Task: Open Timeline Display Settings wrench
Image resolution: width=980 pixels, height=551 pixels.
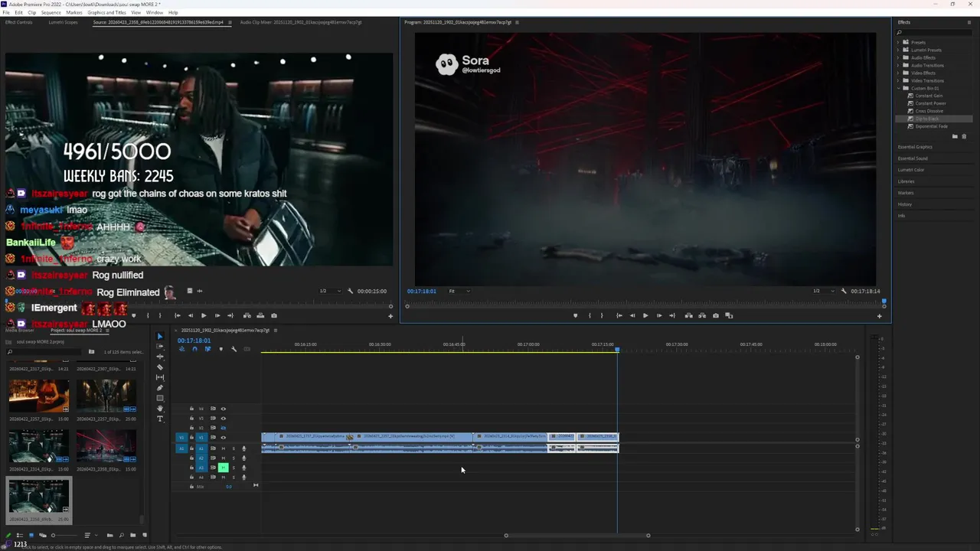Action: point(234,349)
